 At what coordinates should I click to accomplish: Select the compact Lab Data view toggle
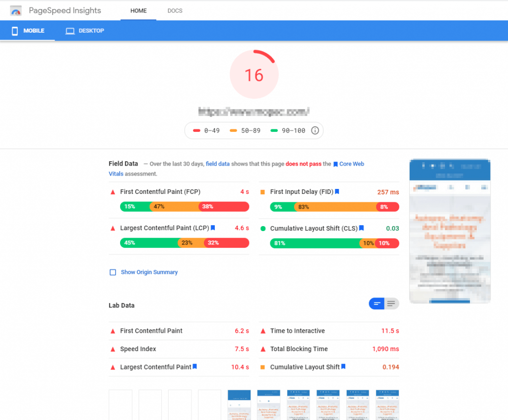(377, 304)
